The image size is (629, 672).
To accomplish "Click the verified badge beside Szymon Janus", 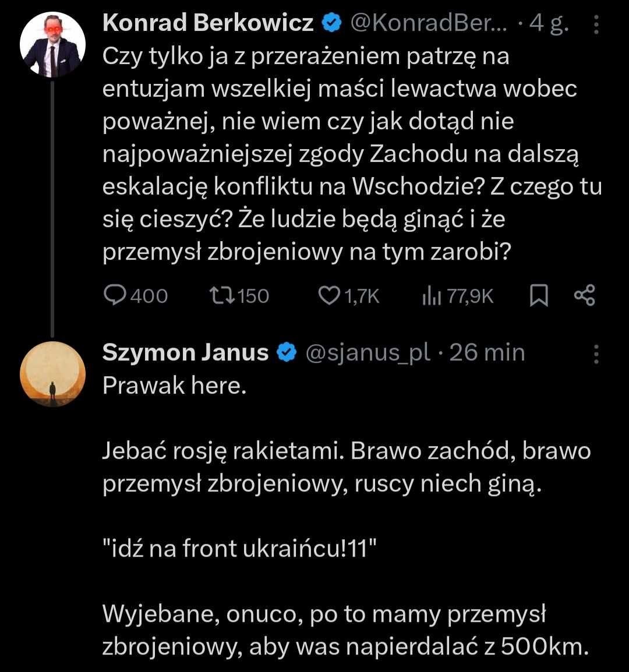I will click(x=287, y=352).
